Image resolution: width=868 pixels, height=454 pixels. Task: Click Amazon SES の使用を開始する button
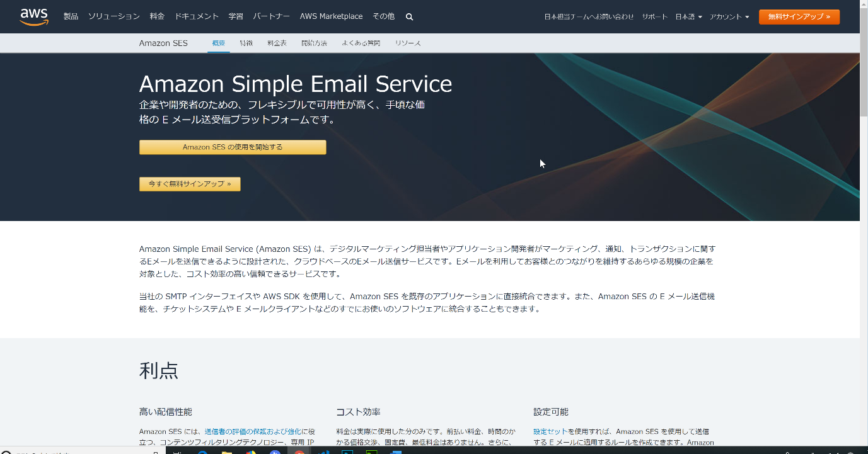point(233,147)
